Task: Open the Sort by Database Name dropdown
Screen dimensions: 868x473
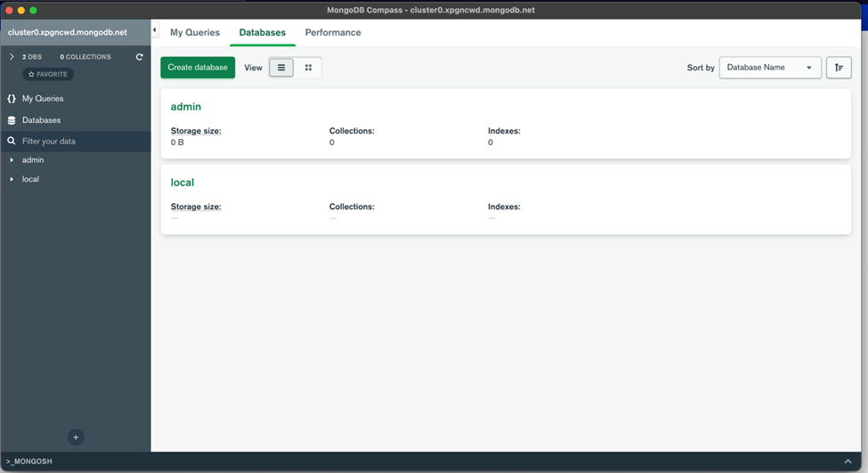Action: coord(770,68)
